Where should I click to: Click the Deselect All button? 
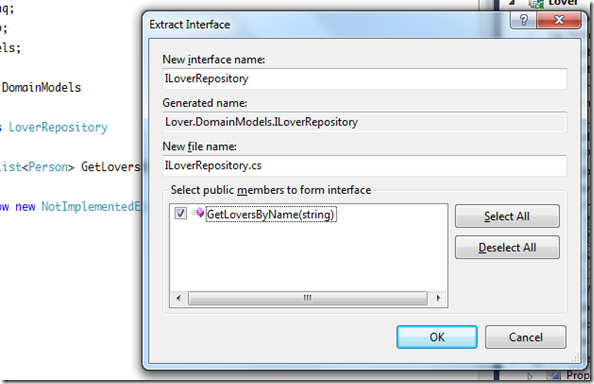(507, 247)
